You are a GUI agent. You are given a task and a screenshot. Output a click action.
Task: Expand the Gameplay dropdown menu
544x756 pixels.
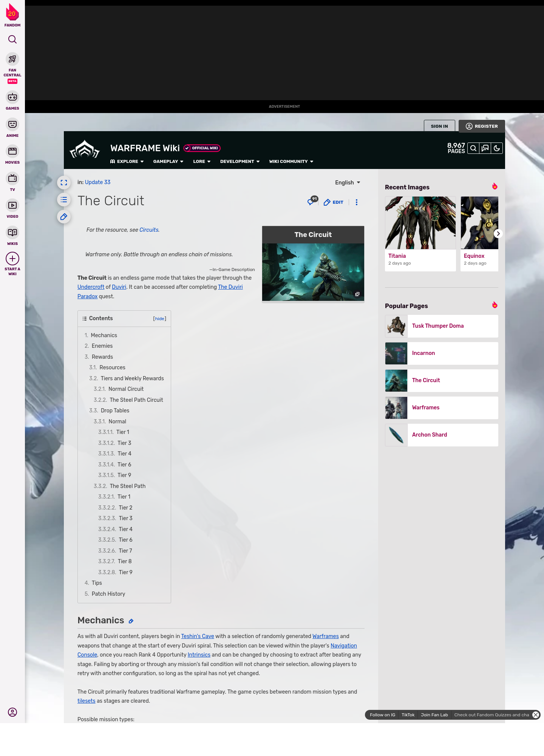[x=168, y=161]
